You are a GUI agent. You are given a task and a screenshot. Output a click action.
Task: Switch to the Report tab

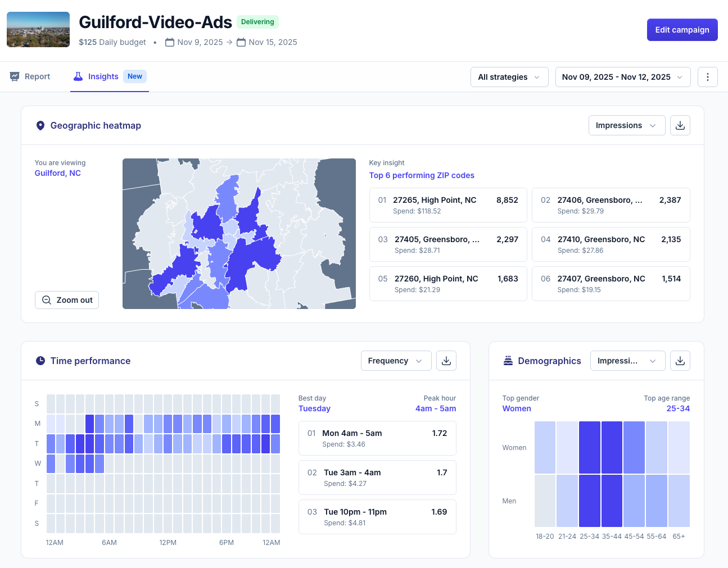point(30,76)
